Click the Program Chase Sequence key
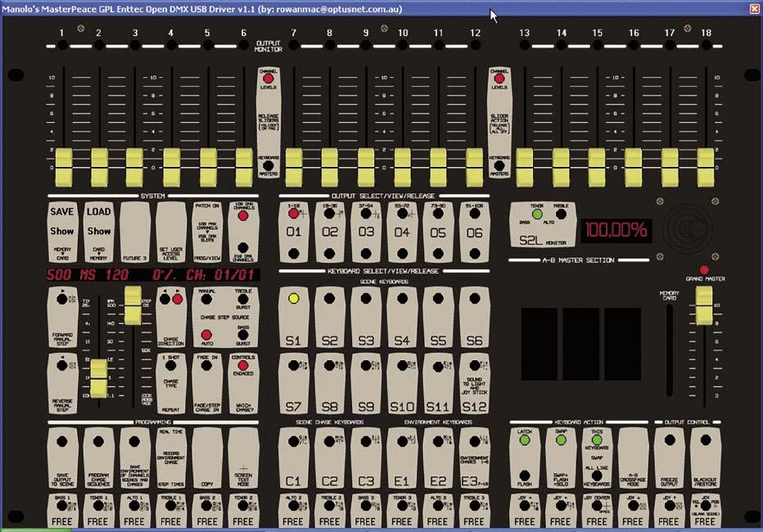Viewport: 763px width, 532px height. pos(99,458)
